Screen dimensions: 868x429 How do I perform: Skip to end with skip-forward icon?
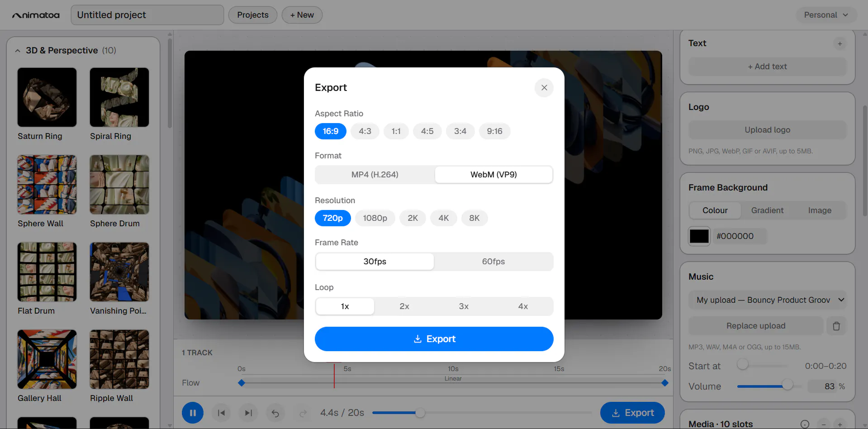pyautogui.click(x=248, y=413)
